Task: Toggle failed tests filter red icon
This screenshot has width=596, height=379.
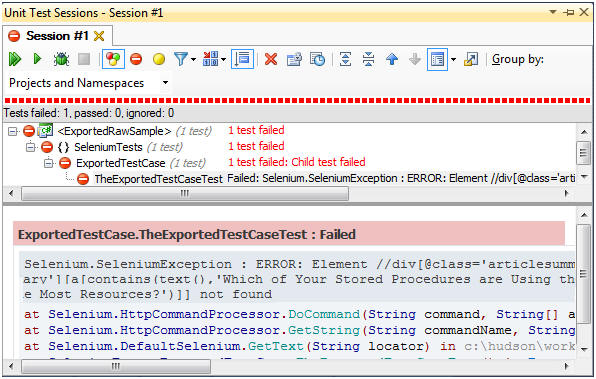Action: [136, 59]
